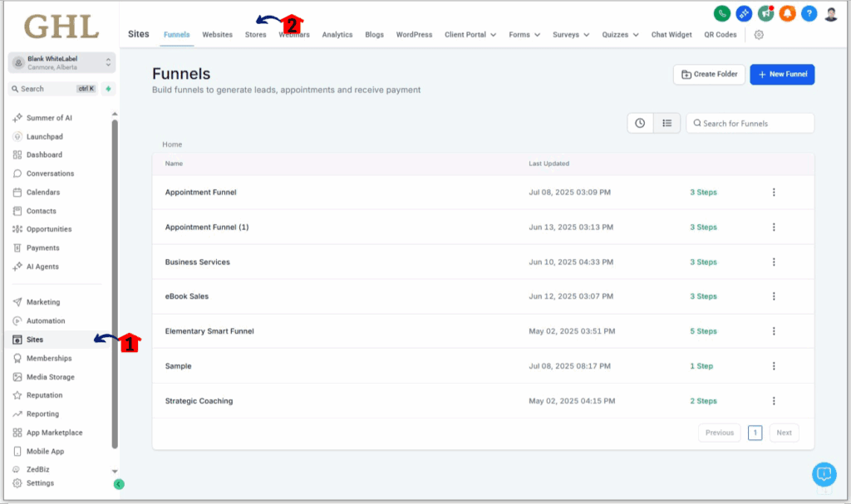Switch to the Websites tab
This screenshot has height=504, width=851.
218,35
